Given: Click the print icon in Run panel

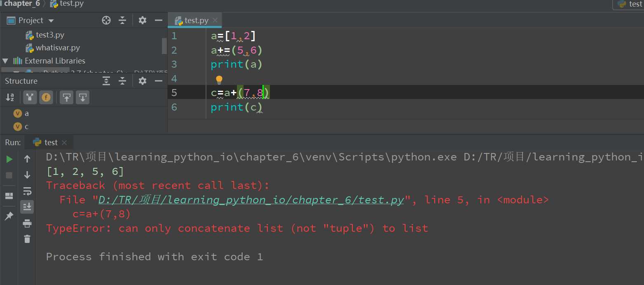Looking at the screenshot, I should [27, 224].
